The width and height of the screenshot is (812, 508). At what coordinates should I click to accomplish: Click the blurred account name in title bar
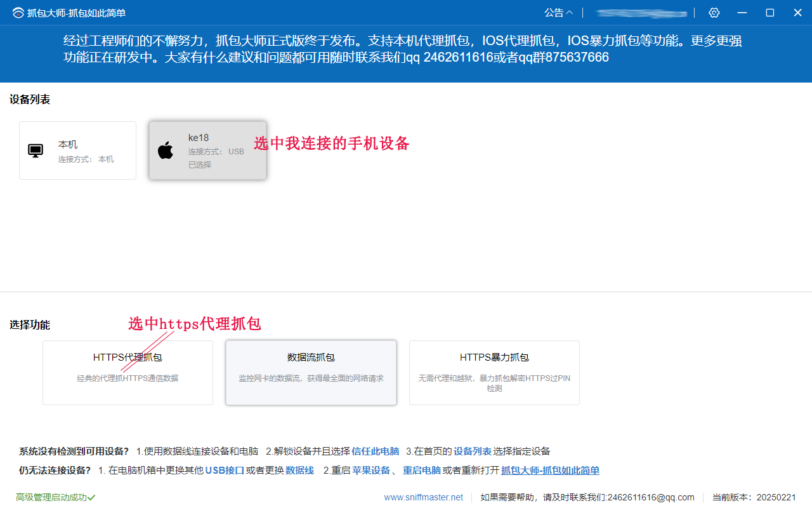pos(641,13)
